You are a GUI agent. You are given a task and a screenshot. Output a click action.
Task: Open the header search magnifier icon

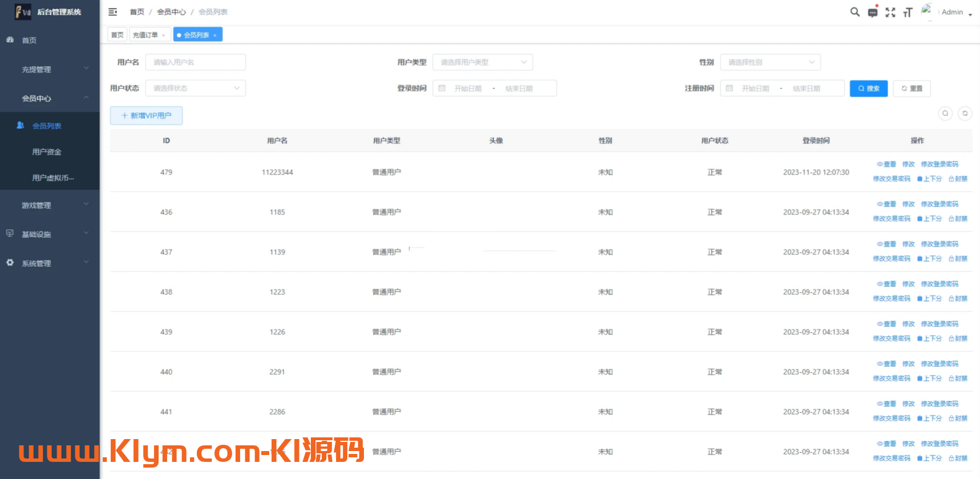click(855, 12)
